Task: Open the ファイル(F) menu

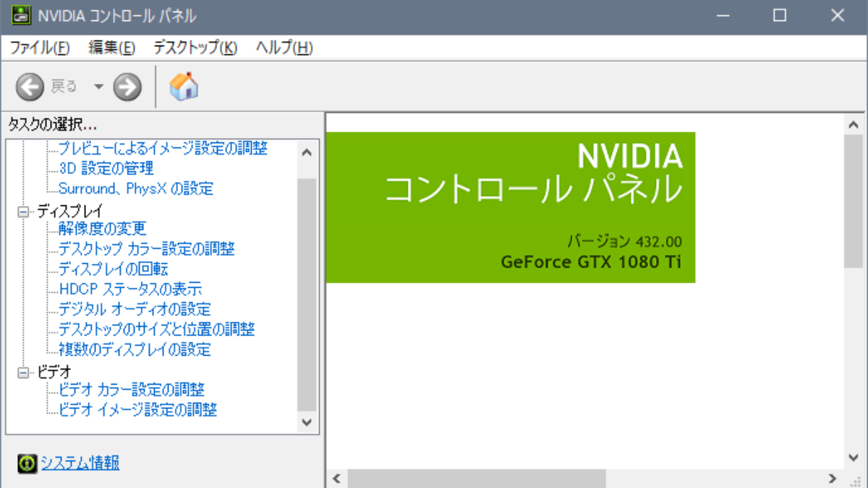Action: coord(39,48)
